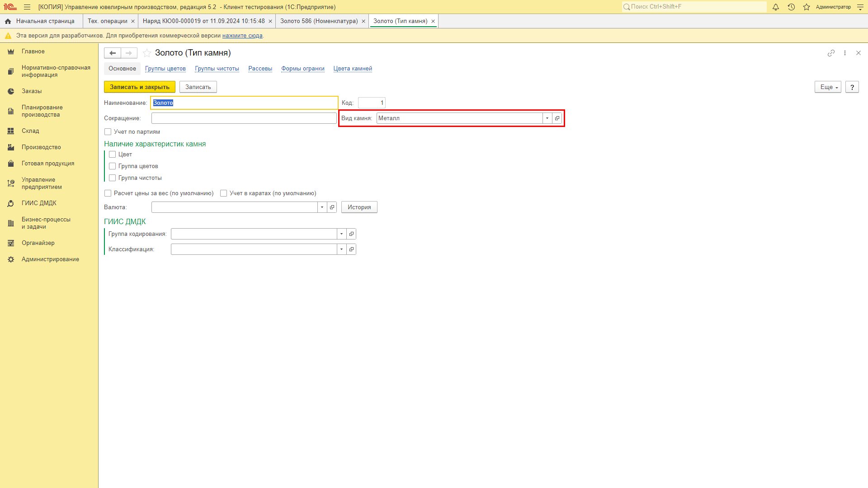
Task: Open form's three-dot options menu
Action: [x=845, y=53]
